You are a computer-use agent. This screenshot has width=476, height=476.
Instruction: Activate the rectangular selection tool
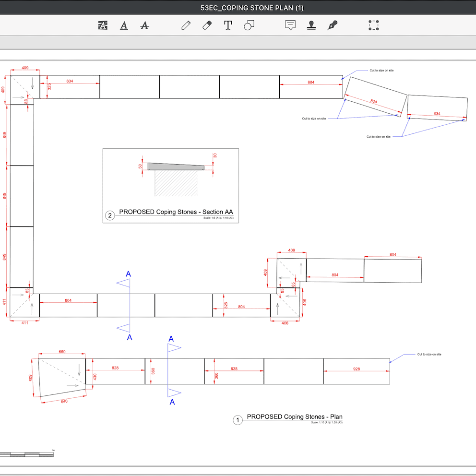[x=374, y=25]
